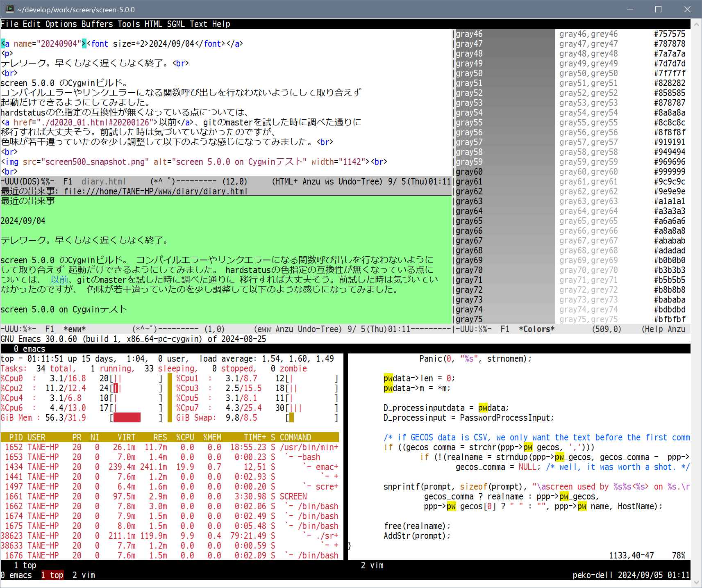Click the *Colors* buffer name in mode line
702x588 pixels.
point(536,329)
